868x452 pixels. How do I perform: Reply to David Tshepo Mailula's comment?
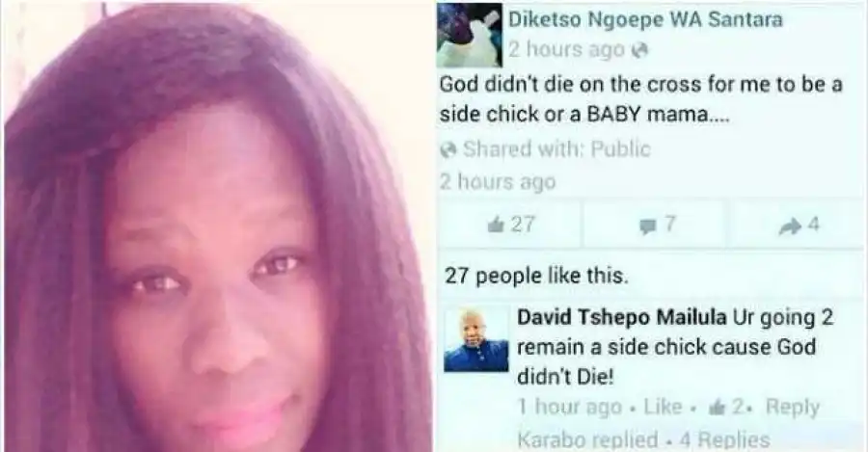[x=792, y=408]
